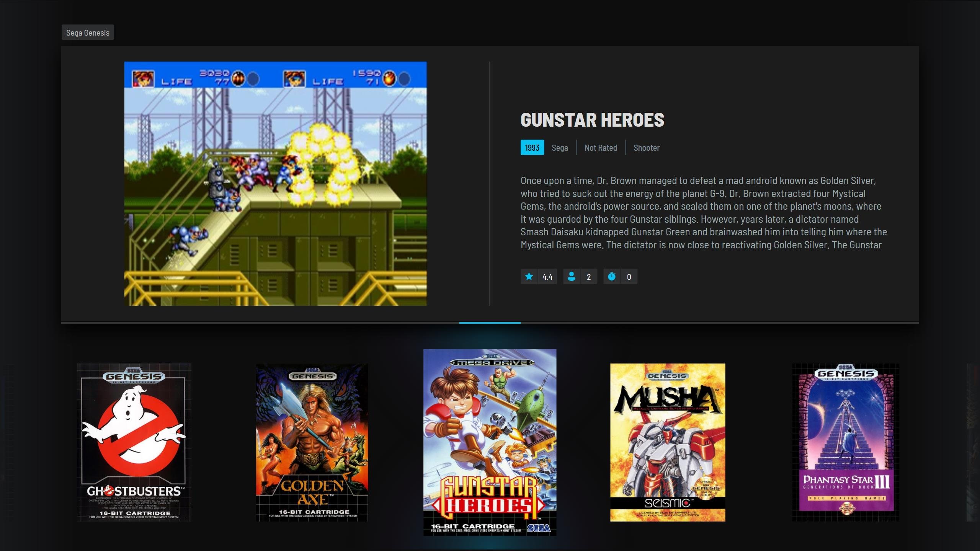Click the blue carousel position indicator
Viewport: 980px width, 551px height.
[x=490, y=323]
